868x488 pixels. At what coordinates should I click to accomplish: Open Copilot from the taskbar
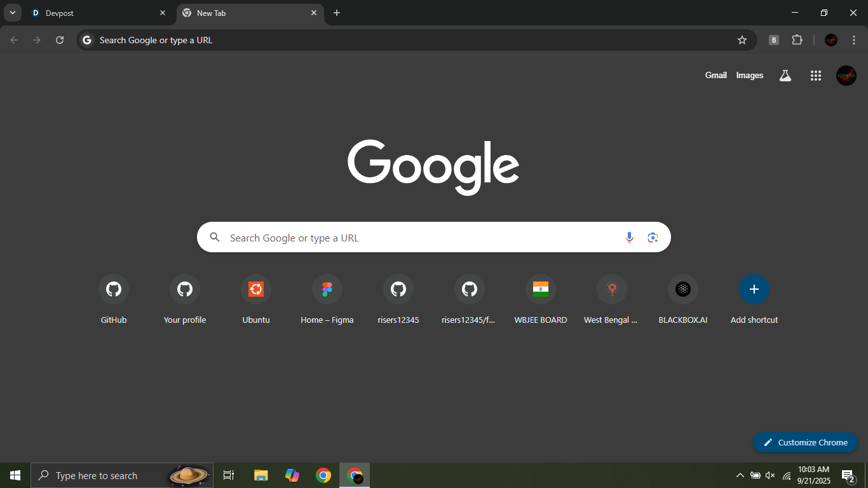tap(292, 475)
